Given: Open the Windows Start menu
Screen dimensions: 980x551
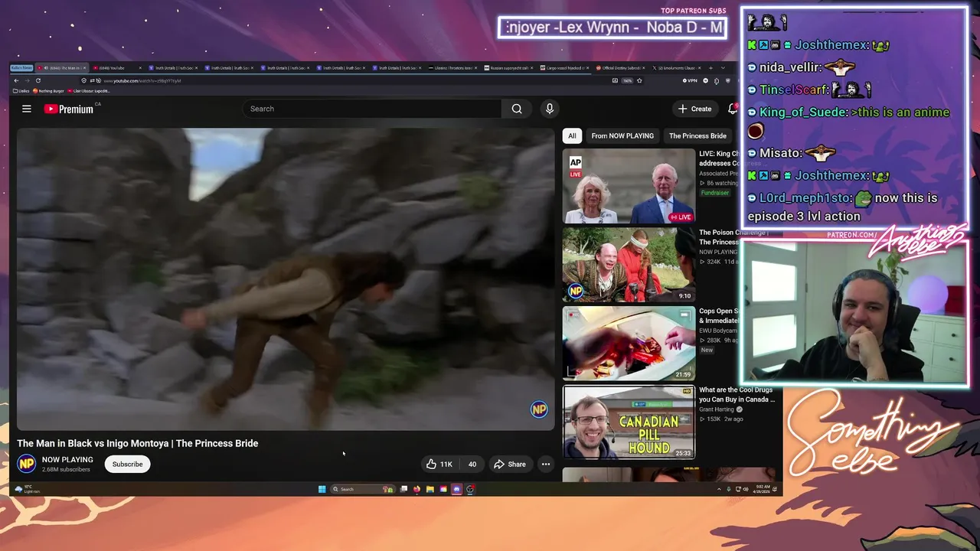Looking at the screenshot, I should 322,489.
